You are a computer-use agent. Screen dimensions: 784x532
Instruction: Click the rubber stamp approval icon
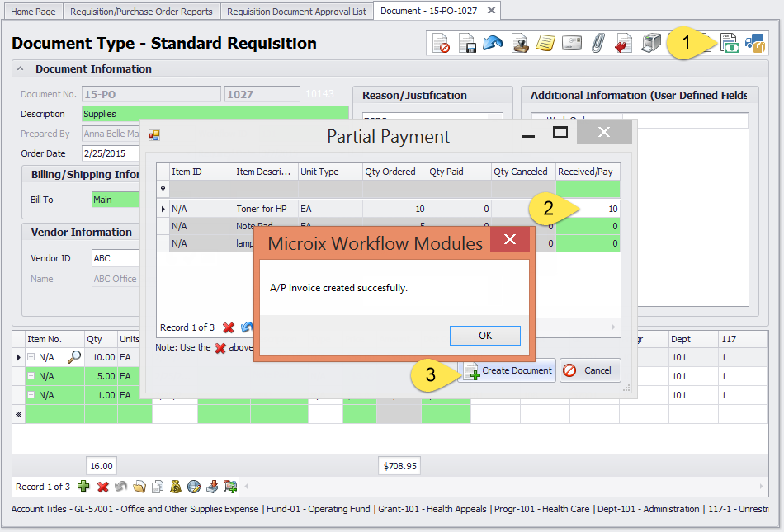coord(520,44)
